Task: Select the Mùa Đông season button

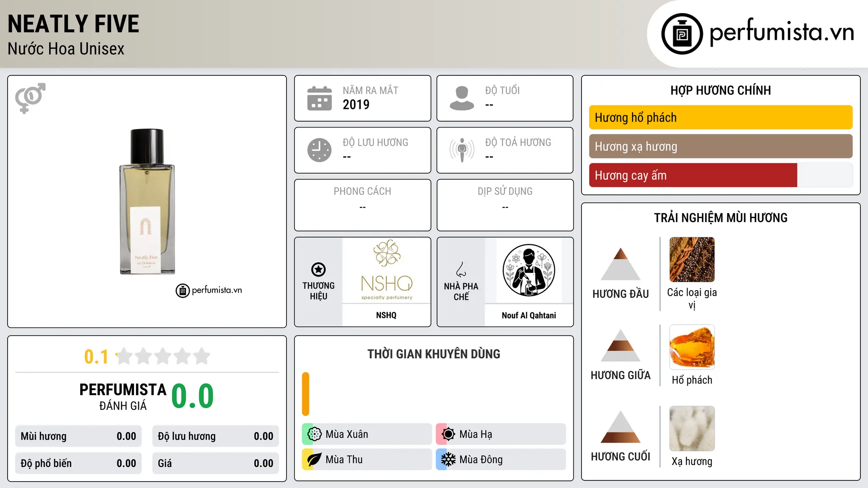Action: [501, 460]
